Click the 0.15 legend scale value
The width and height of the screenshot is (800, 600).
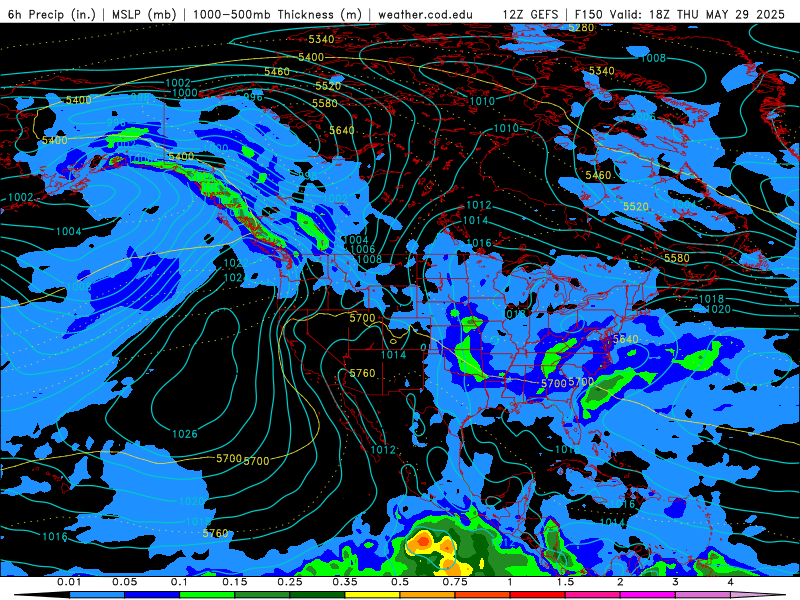pyautogui.click(x=235, y=582)
